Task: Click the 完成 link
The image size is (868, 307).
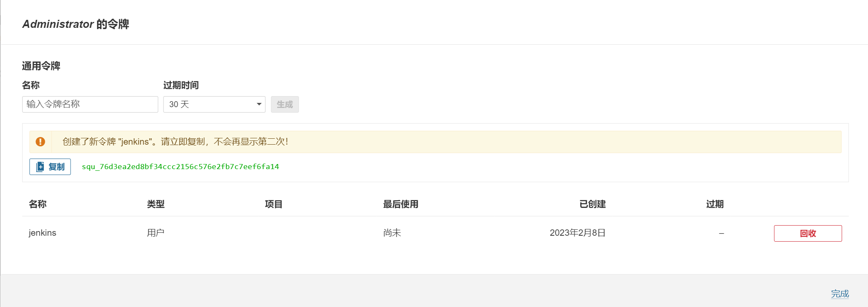Action: [840, 294]
